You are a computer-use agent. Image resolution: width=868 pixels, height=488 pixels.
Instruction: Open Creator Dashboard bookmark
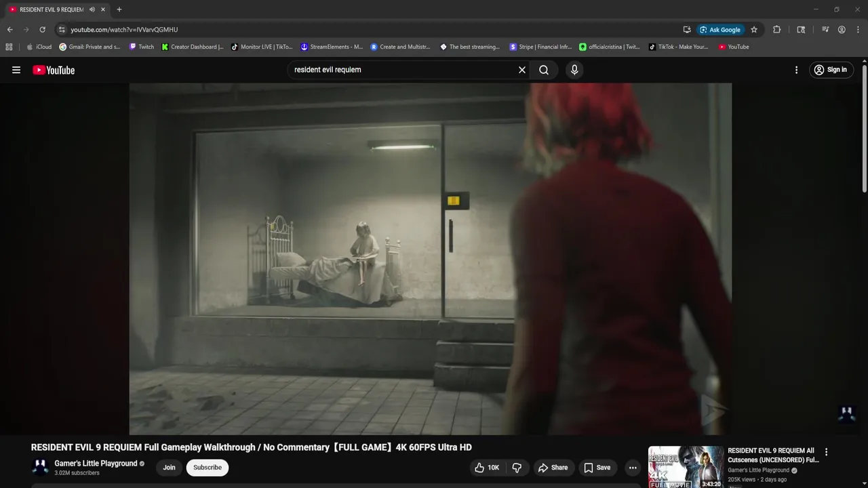point(193,47)
